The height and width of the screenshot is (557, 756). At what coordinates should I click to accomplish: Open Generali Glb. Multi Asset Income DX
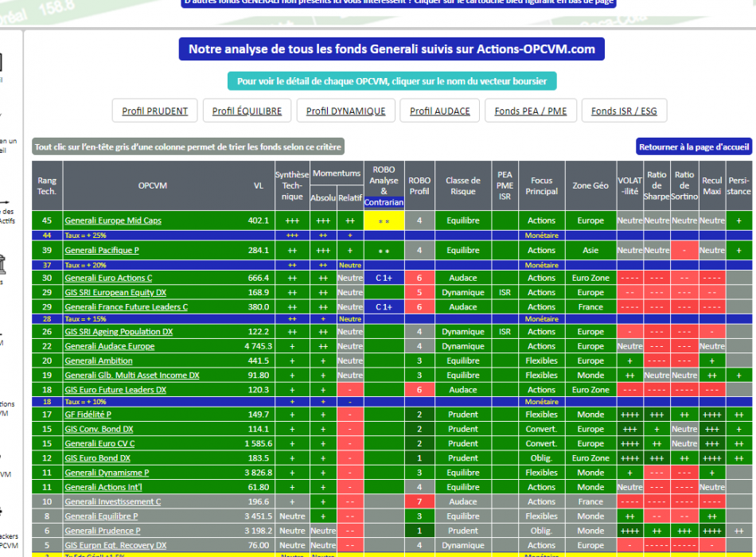click(x=131, y=376)
